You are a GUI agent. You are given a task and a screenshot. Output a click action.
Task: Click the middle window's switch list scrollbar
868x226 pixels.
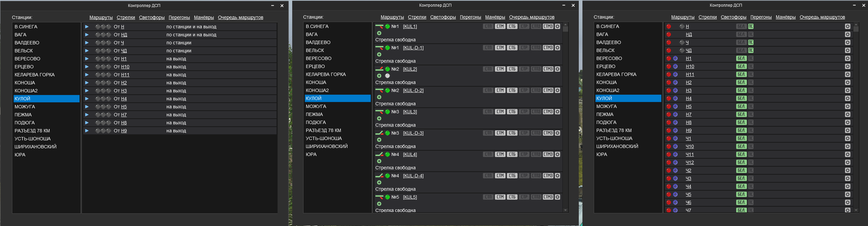pyautogui.click(x=565, y=118)
